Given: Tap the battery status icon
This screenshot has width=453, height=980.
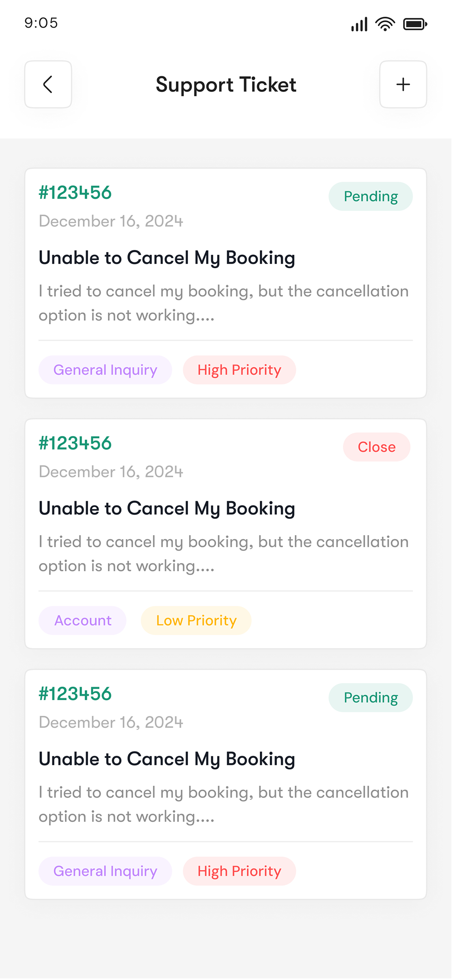Looking at the screenshot, I should [x=414, y=24].
